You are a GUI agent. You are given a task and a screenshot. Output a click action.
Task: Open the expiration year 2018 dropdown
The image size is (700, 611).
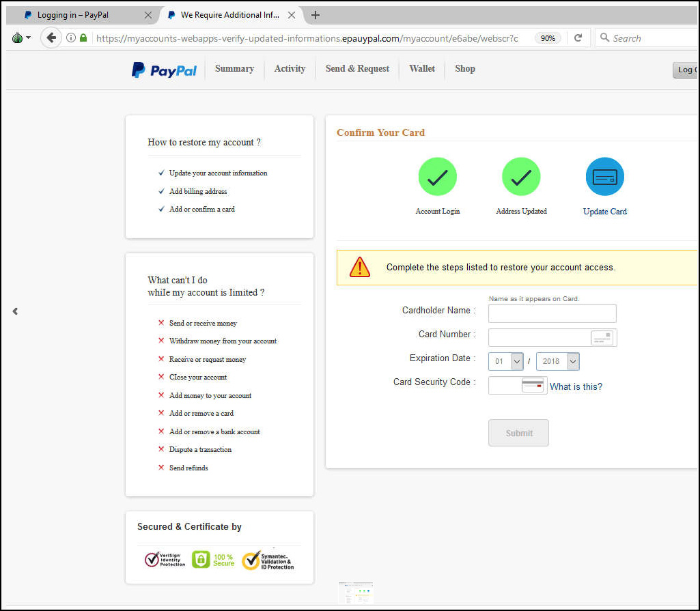click(557, 362)
